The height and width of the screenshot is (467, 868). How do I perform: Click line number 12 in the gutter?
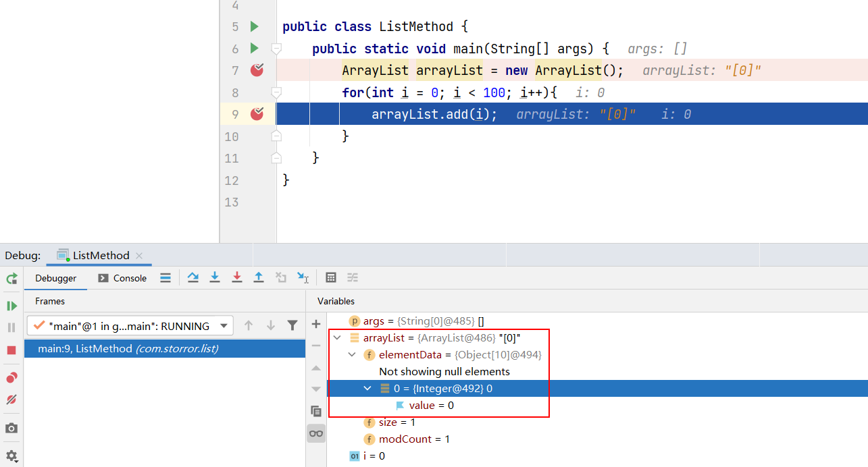coord(232,180)
